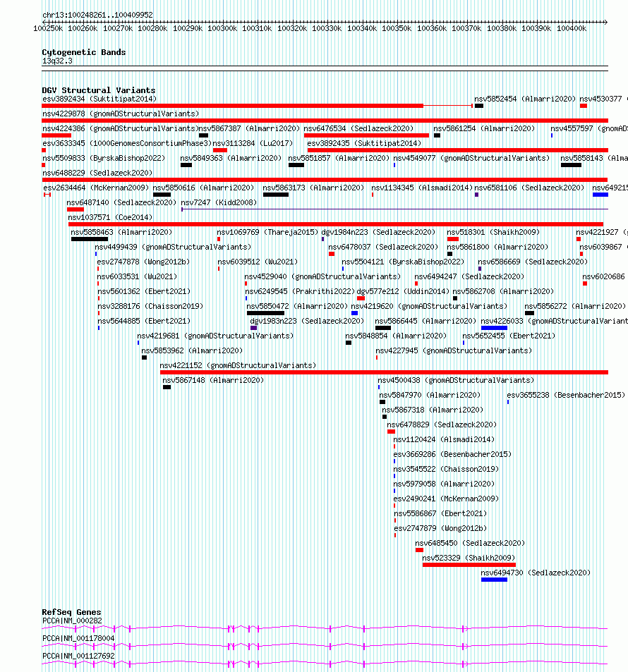This screenshot has height=672, width=628.
Task: Click the RefSeq Genes track title
Action: click(72, 613)
